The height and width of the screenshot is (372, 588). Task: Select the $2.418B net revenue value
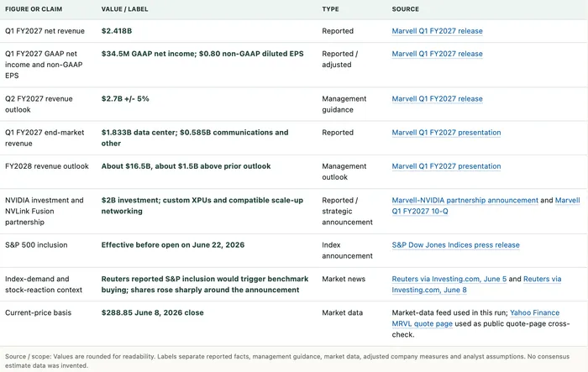(117, 31)
